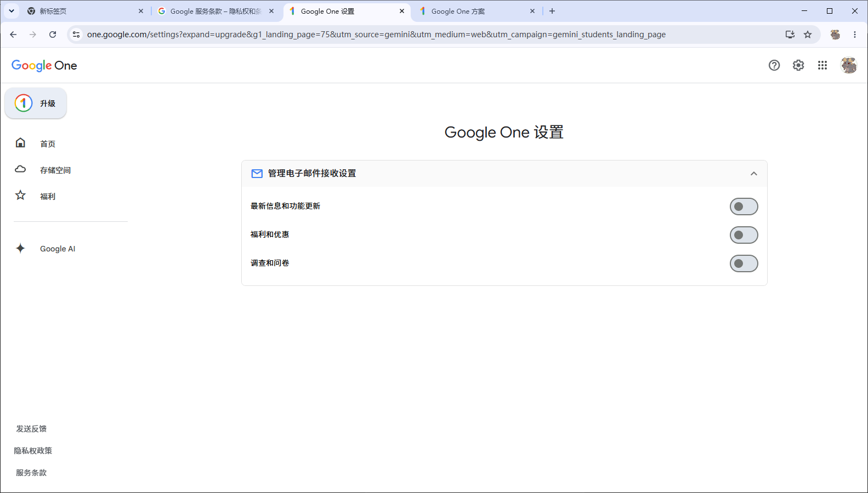This screenshot has width=868, height=493.
Task: Click the 升级 upgrade button
Action: [x=36, y=103]
